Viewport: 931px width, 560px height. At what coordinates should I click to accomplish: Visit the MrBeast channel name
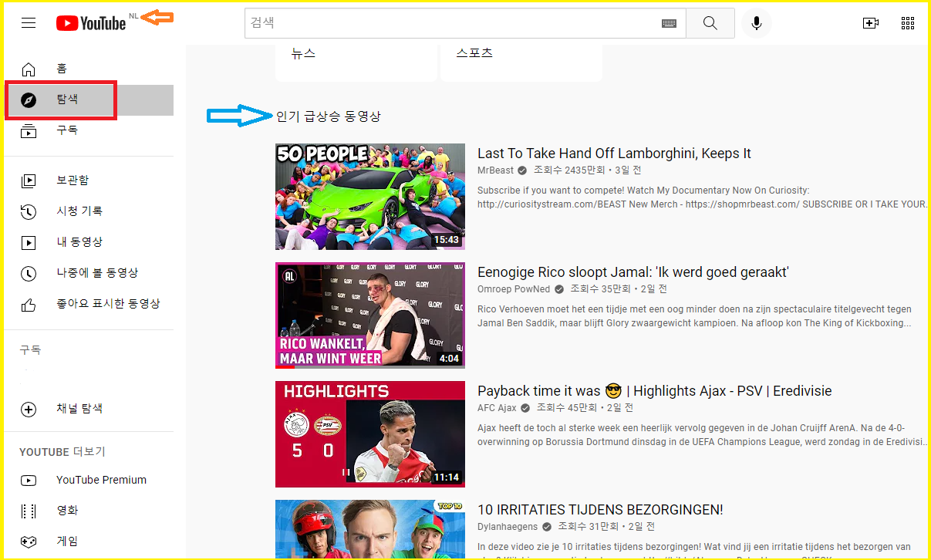(494, 170)
